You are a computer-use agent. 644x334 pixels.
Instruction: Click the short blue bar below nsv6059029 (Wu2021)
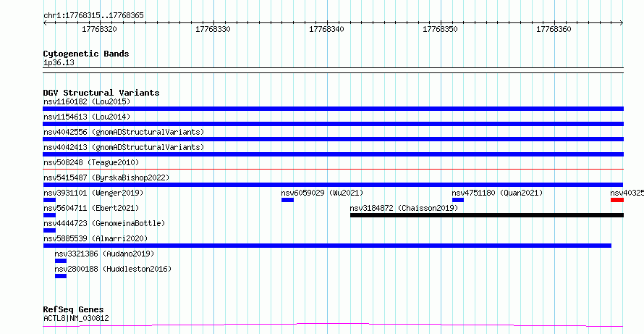[x=287, y=200]
